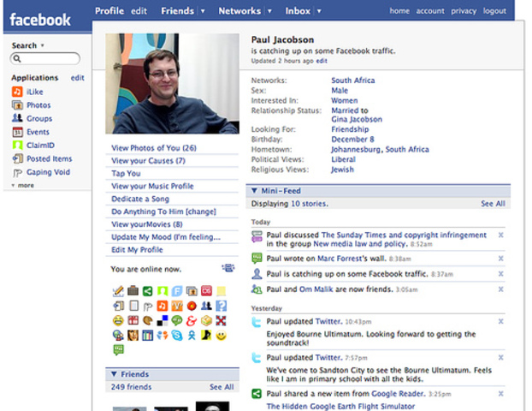
Task: Expand 'more' applications in the sidebar
Action: pyautogui.click(x=23, y=186)
